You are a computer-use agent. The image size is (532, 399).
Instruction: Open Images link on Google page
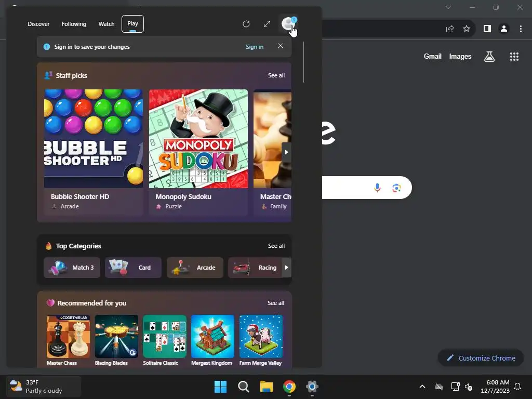(x=460, y=56)
